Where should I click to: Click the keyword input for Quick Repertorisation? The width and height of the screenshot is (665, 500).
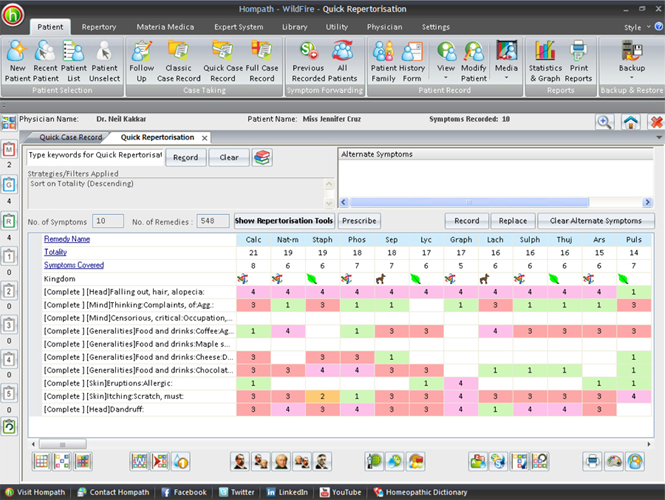point(95,156)
